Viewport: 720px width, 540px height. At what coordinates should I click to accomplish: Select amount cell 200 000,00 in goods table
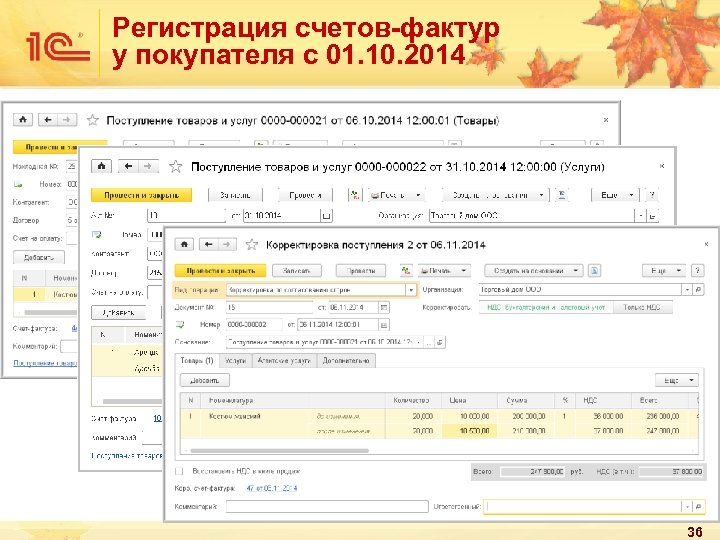(x=526, y=416)
